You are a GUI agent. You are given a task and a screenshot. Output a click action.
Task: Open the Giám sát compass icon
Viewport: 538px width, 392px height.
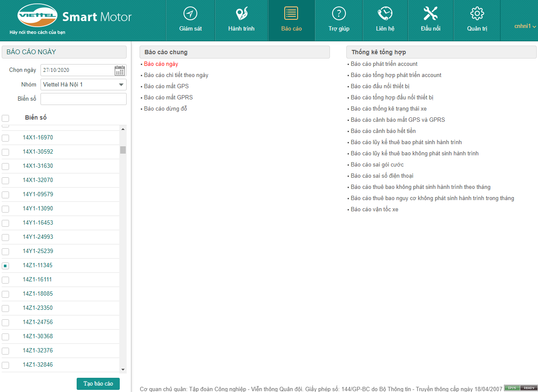point(190,14)
